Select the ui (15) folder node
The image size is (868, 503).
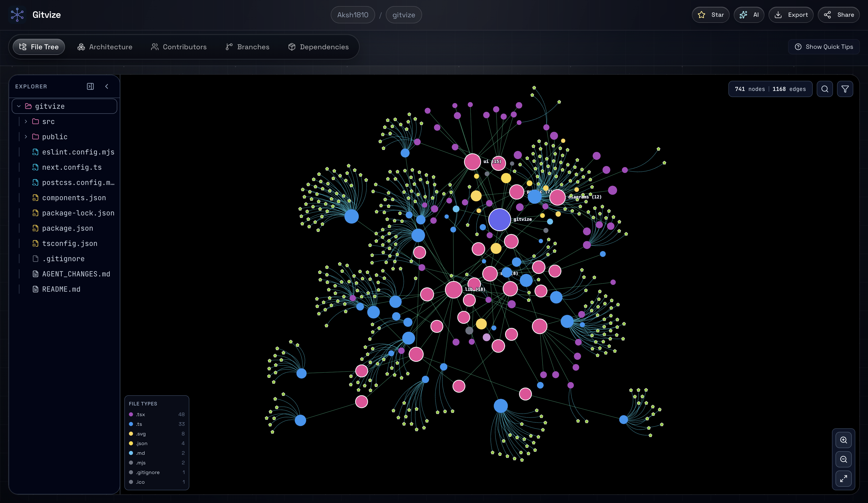(x=472, y=162)
